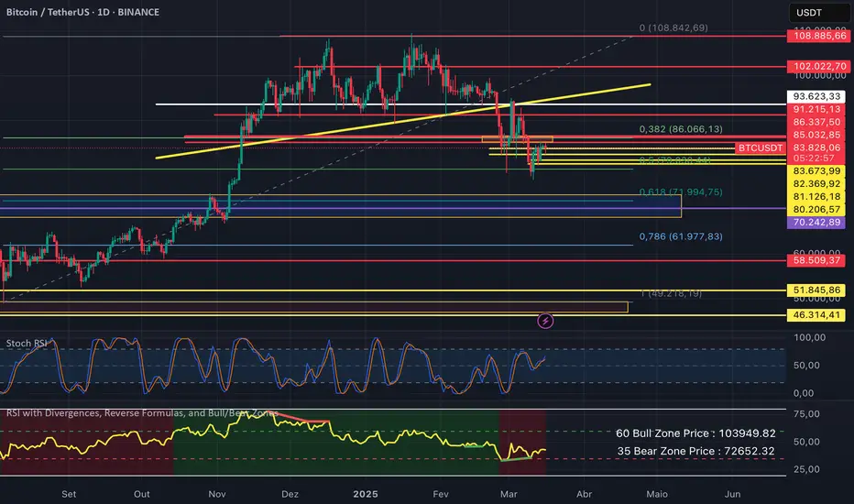Select the 58.509,37 red support label

816,260
